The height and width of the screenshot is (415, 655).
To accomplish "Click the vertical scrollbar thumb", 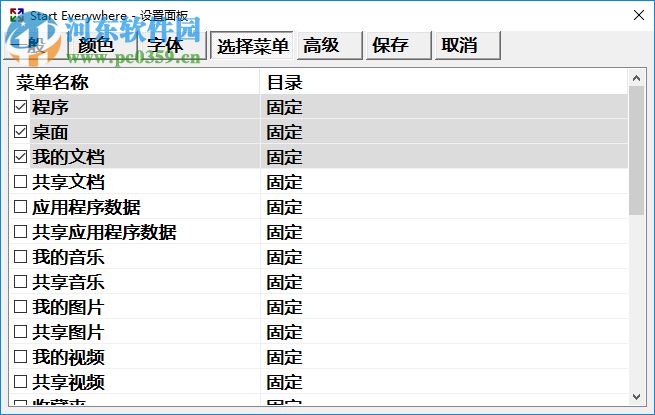I will 637,150.
